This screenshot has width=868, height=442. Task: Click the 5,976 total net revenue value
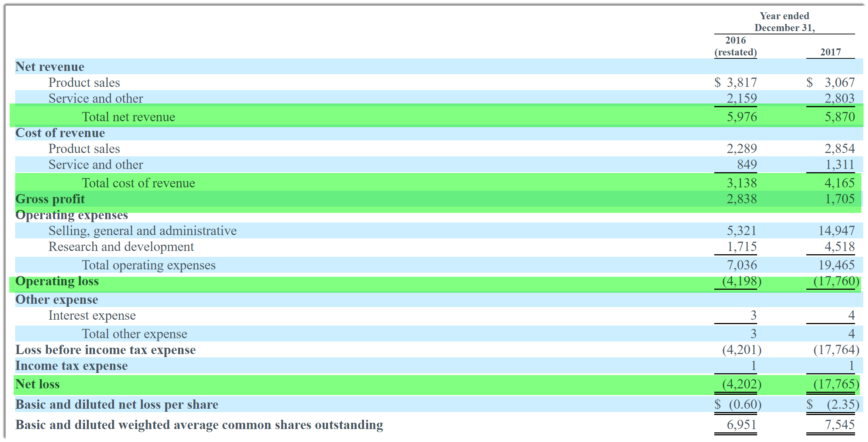tap(742, 117)
